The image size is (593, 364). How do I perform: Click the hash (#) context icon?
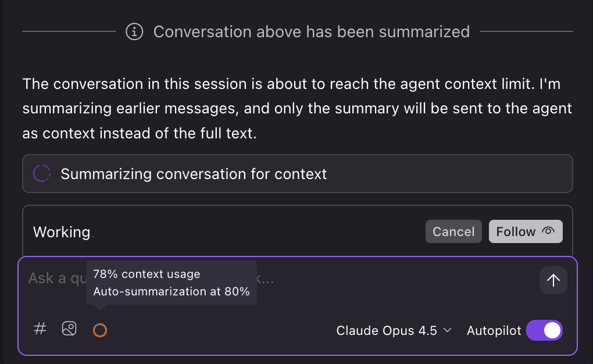tap(40, 329)
